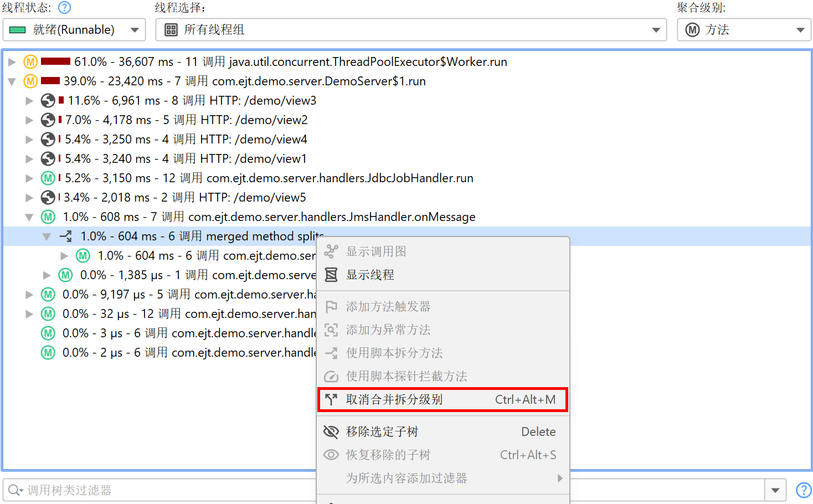Click globe icon of HTTP /demo/view5 row
The height and width of the screenshot is (504, 813).
(x=48, y=197)
